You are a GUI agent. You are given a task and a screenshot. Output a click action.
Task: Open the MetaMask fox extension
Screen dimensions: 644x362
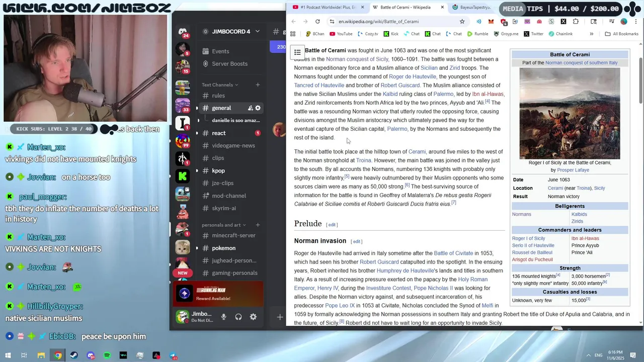tap(491, 22)
